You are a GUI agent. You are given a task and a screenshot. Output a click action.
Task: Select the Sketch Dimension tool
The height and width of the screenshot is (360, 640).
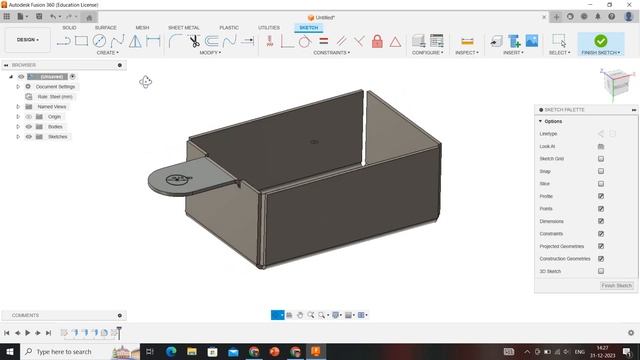(153, 41)
